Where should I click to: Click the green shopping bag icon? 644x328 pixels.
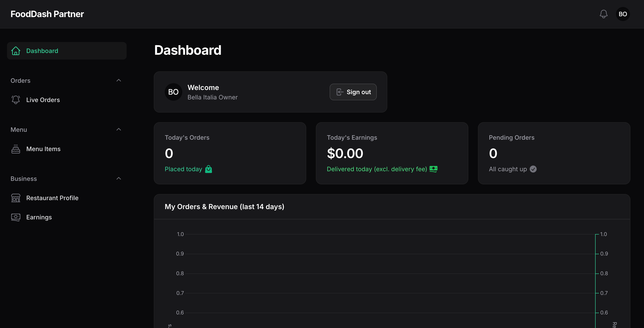click(x=209, y=169)
